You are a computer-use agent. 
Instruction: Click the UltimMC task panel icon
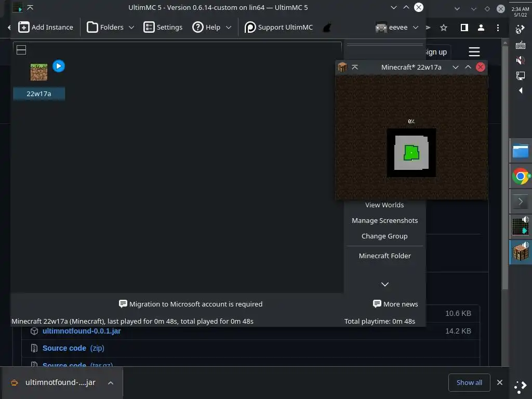(520, 227)
